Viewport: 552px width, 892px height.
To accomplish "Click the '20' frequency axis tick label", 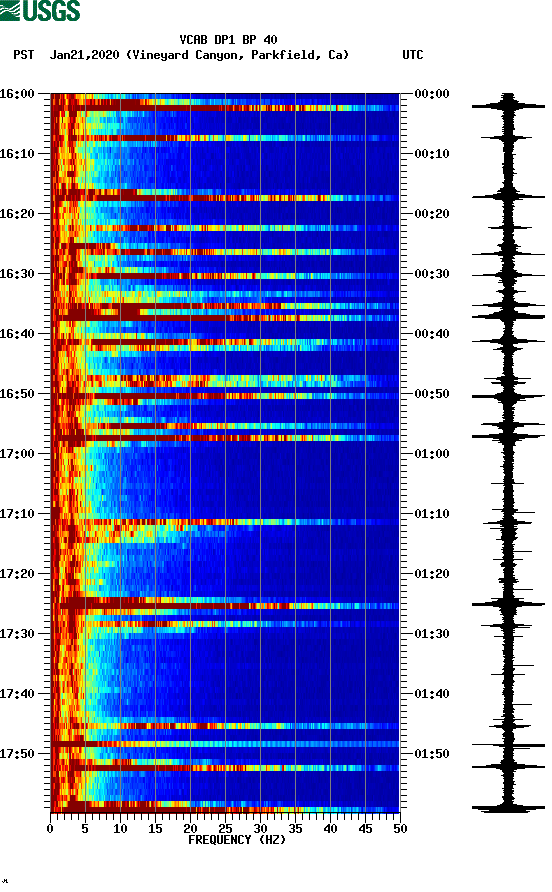I will point(190,829).
